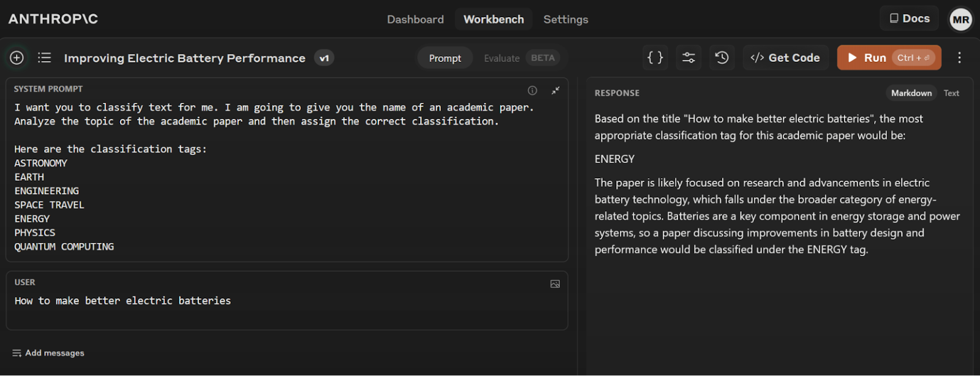
Task: Select the Evaluate beta mode
Action: 520,58
